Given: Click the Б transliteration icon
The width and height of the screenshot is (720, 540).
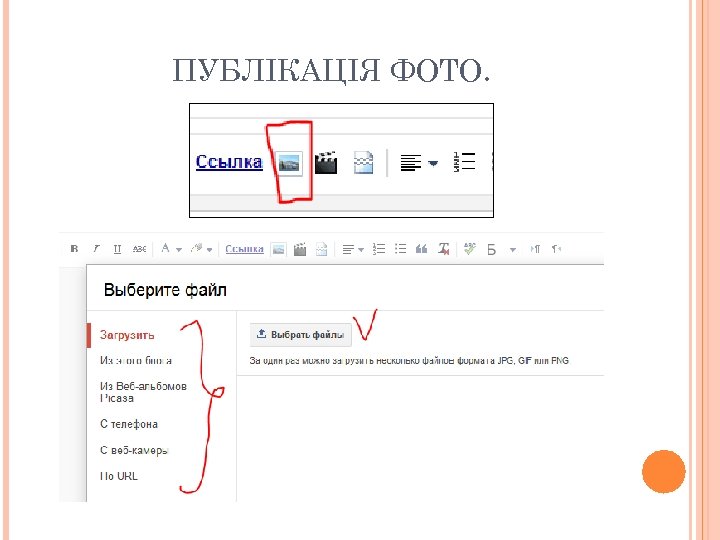Looking at the screenshot, I should pyautogui.click(x=491, y=249).
